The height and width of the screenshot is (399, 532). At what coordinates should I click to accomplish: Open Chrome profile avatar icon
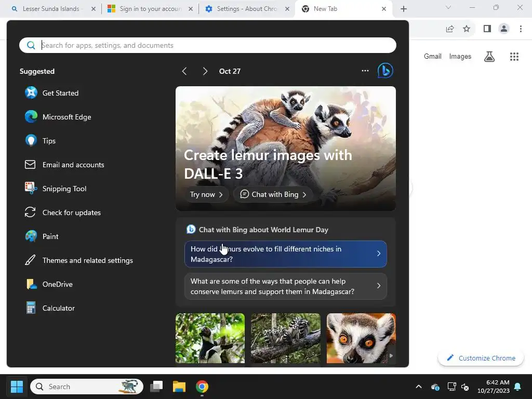click(504, 29)
